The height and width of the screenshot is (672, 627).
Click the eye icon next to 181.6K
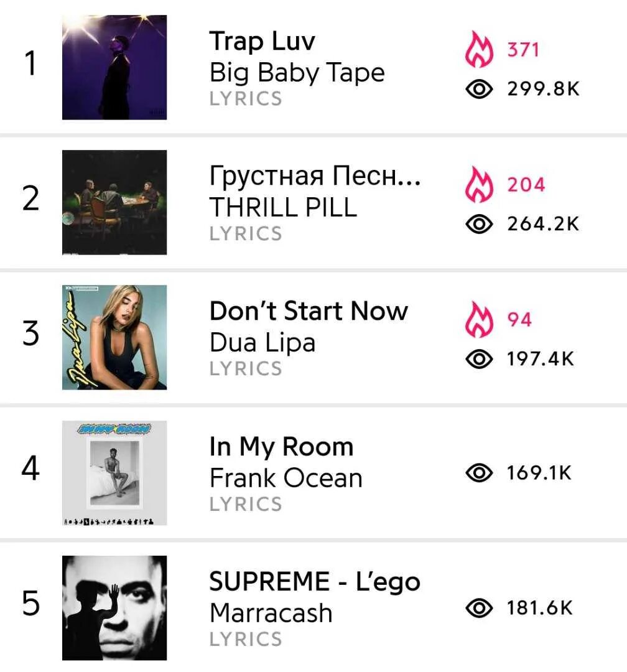coord(479,609)
